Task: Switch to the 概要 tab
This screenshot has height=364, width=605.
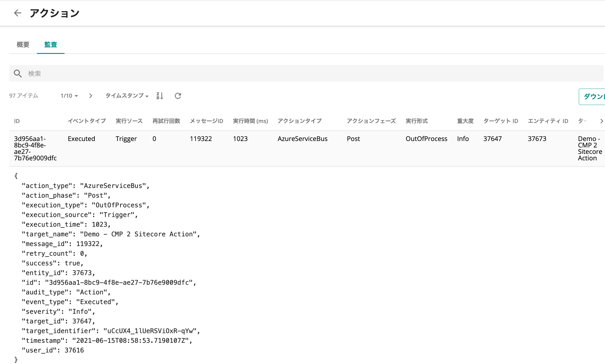Action: pos(23,45)
